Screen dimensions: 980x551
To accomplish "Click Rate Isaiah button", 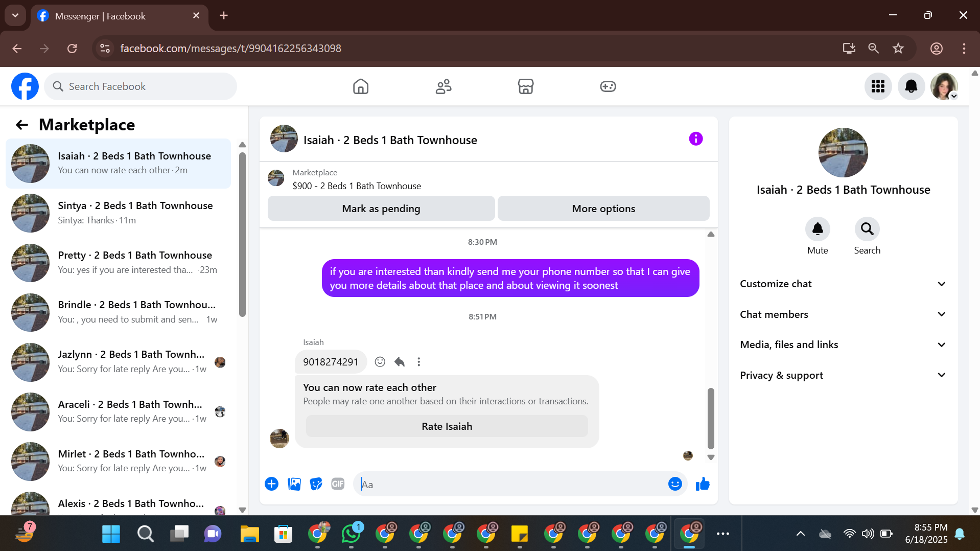I will pyautogui.click(x=447, y=426).
